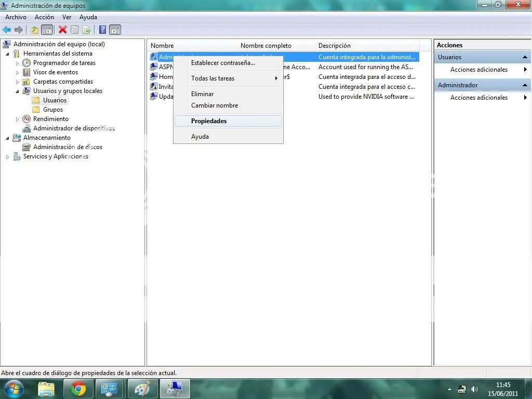Click the Export list toolbar icon

pyautogui.click(x=86, y=30)
